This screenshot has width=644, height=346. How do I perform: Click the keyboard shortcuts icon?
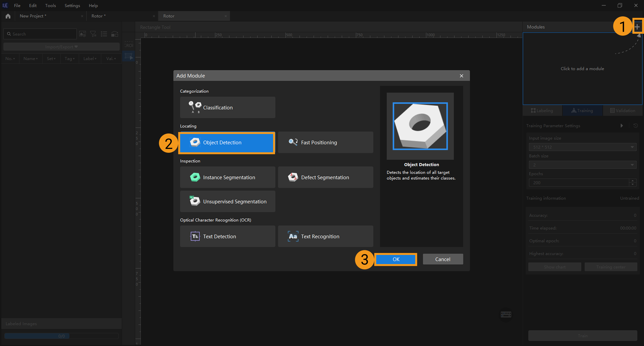pos(506,314)
